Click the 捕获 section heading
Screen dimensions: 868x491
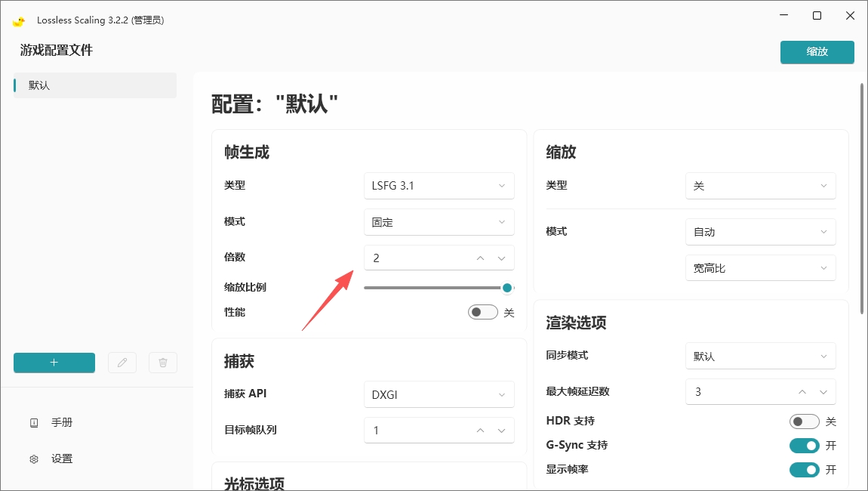(x=239, y=362)
